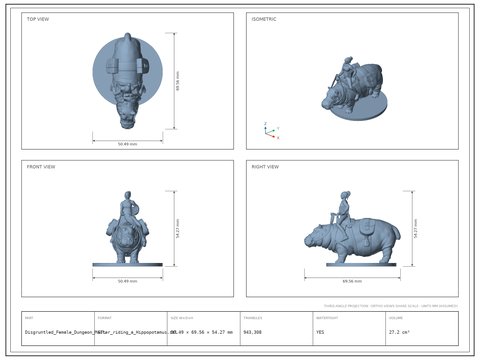Select the front view model render
Image resolution: width=480 pixels, height=360 pixels.
pos(128,229)
